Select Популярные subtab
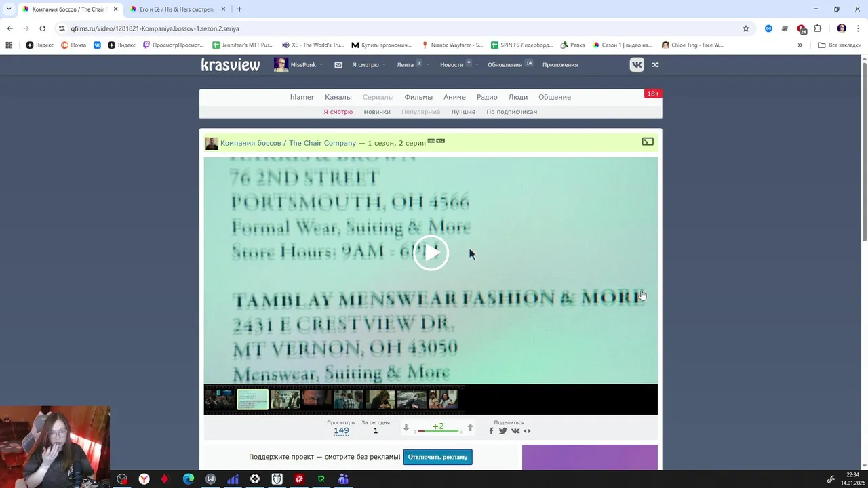The image size is (868, 488). click(x=420, y=112)
